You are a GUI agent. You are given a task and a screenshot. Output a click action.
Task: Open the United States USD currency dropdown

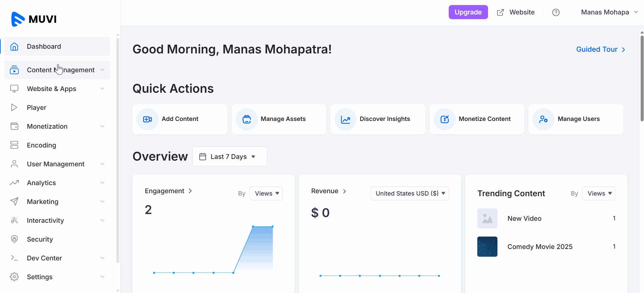click(409, 194)
